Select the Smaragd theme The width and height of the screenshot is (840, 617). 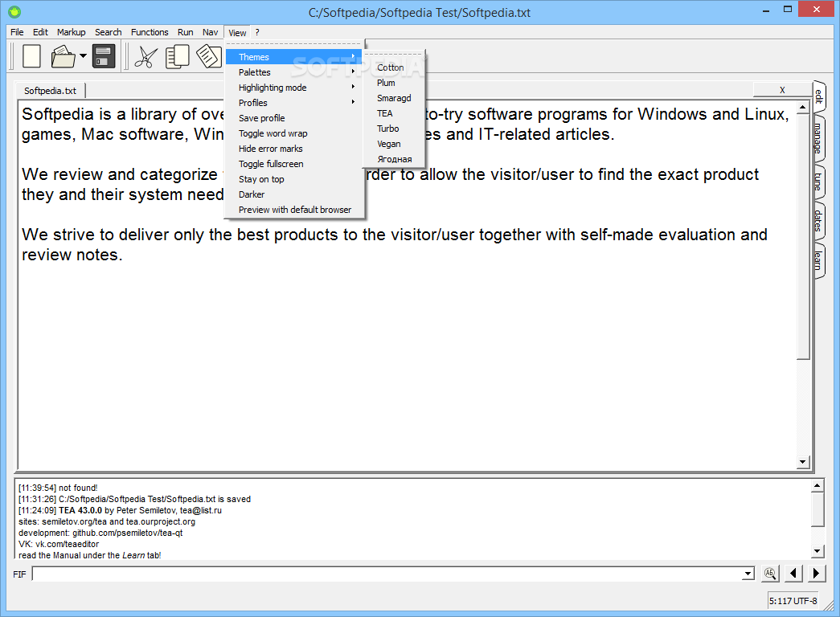click(395, 98)
